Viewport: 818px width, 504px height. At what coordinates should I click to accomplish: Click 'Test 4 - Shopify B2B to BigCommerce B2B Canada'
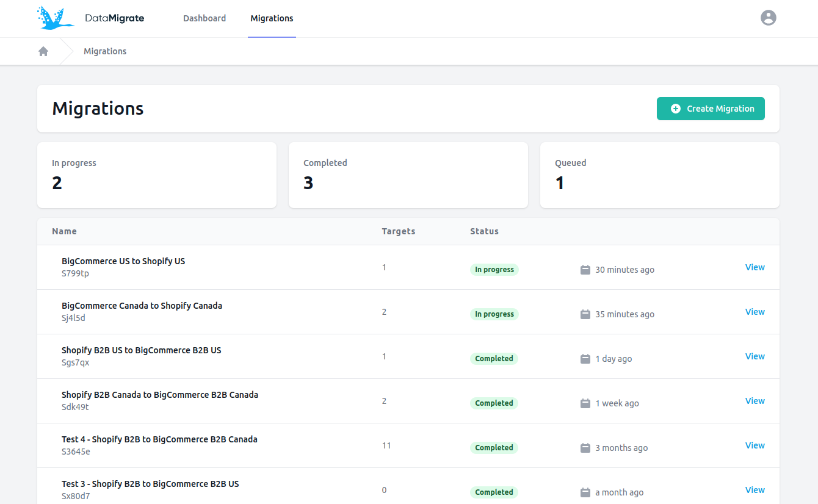pos(159,439)
